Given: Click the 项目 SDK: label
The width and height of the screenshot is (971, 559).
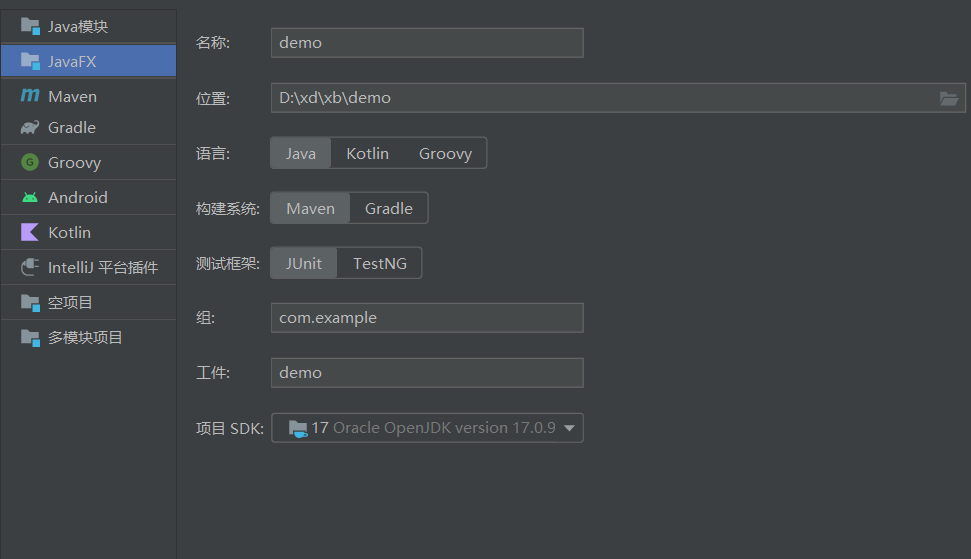Looking at the screenshot, I should point(229,428).
